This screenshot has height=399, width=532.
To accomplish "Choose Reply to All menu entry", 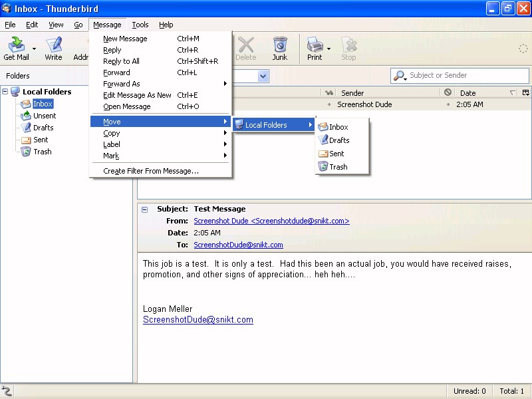I will tap(161, 61).
